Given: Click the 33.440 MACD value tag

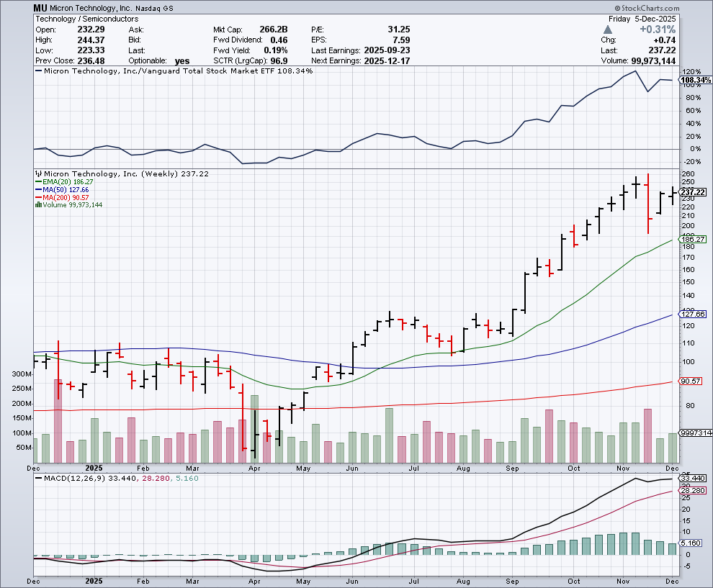Looking at the screenshot, I should tap(694, 478).
